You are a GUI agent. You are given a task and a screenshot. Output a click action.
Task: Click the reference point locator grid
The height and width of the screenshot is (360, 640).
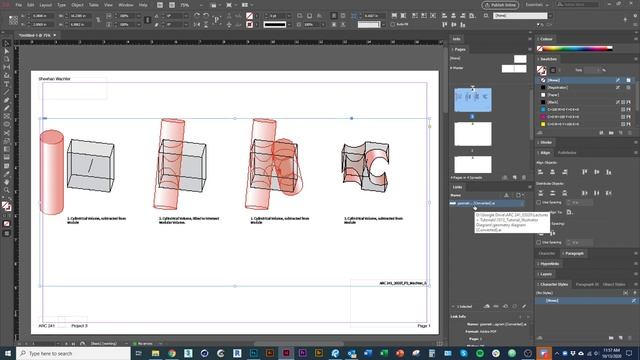pyautogui.click(x=13, y=20)
